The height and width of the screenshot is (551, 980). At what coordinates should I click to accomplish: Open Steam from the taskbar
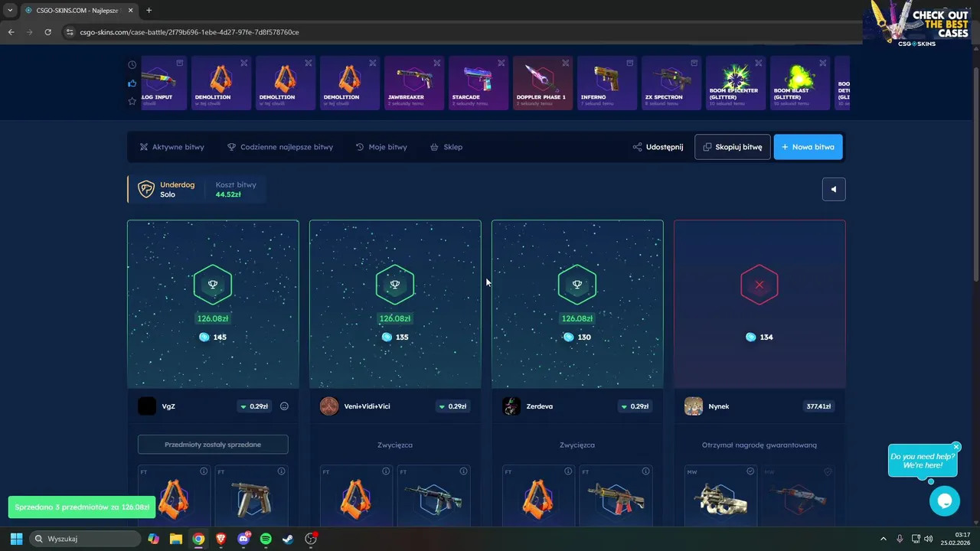(x=288, y=539)
